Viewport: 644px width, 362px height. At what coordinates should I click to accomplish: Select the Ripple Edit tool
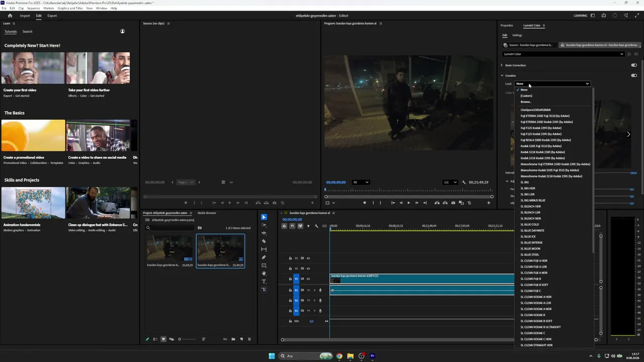pos(264,233)
